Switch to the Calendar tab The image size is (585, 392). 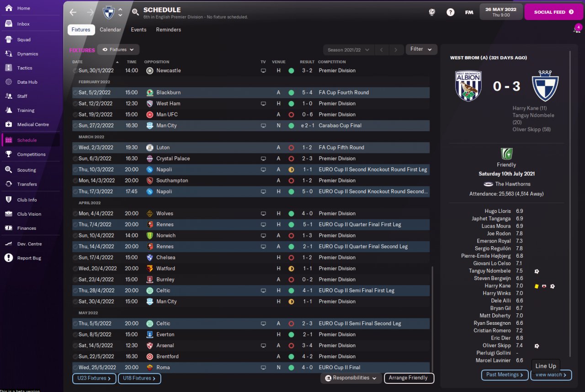click(111, 30)
